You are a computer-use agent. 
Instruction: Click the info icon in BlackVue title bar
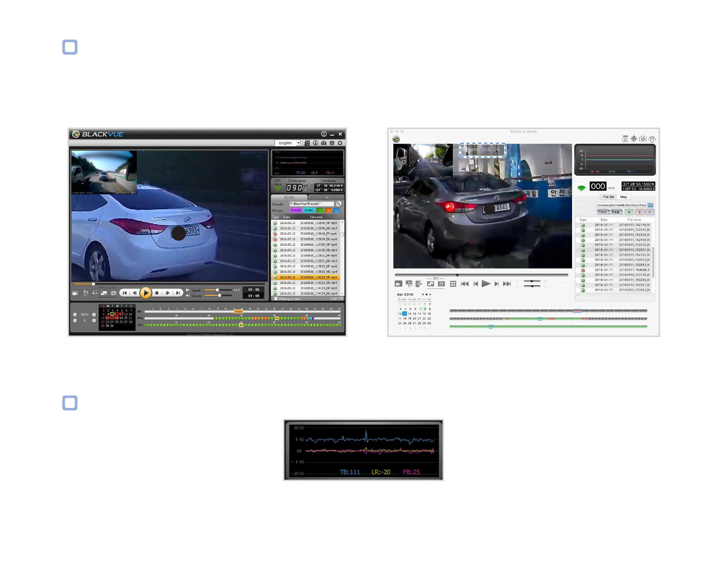[x=324, y=134]
